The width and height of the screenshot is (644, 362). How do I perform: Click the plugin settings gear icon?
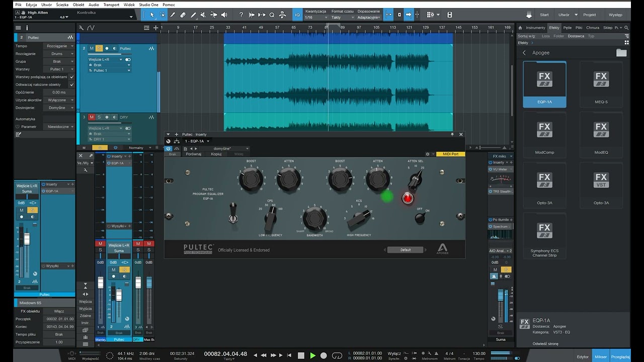[428, 154]
